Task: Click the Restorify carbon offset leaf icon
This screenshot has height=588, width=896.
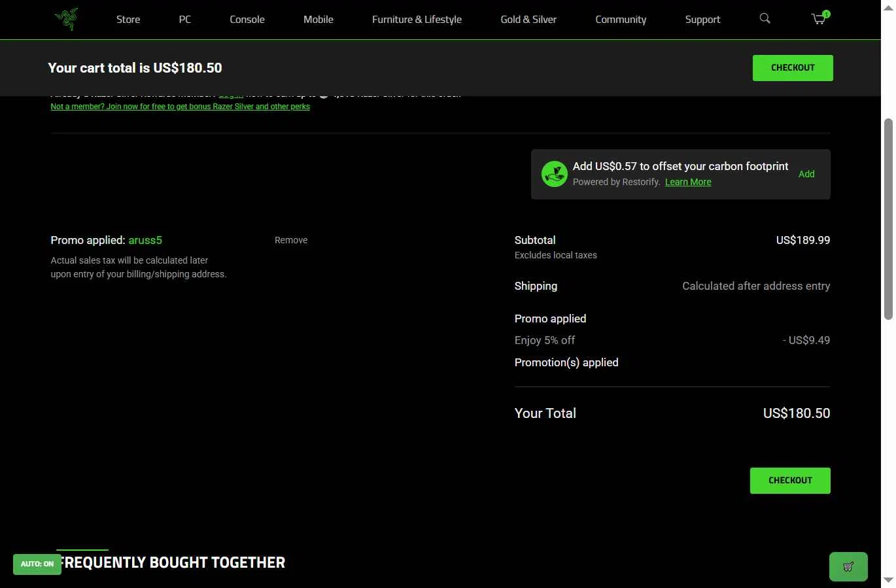Action: pos(554,174)
